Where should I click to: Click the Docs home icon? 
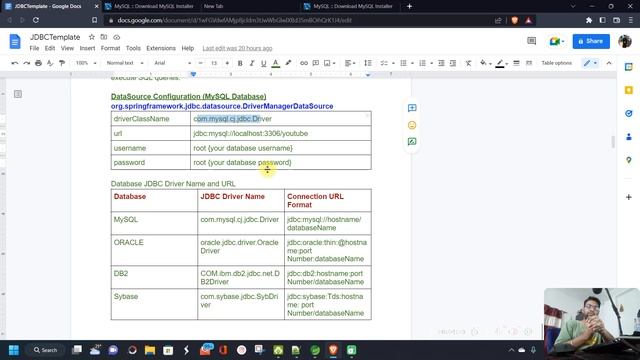tap(15, 41)
